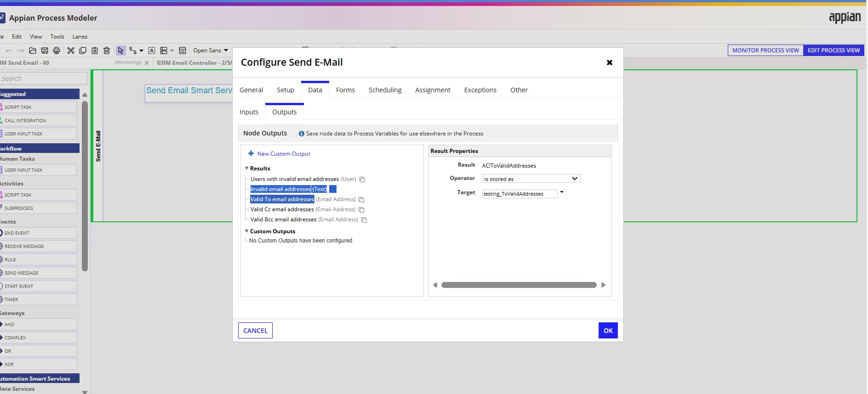
Task: Click the Copy icon in the toolbar
Action: pyautogui.click(x=83, y=51)
